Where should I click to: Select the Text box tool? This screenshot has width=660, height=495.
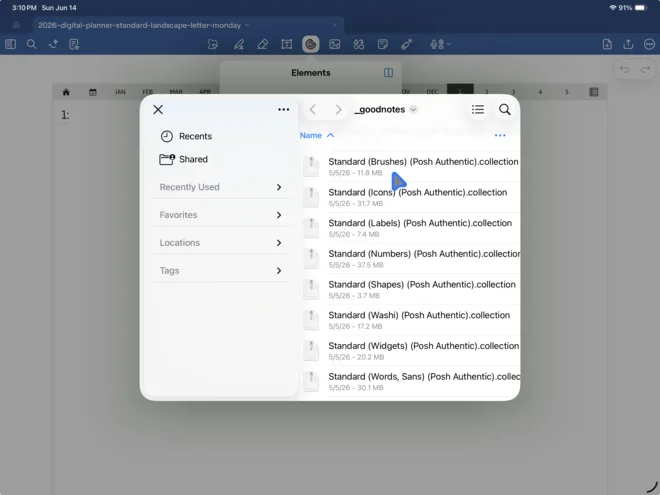287,44
